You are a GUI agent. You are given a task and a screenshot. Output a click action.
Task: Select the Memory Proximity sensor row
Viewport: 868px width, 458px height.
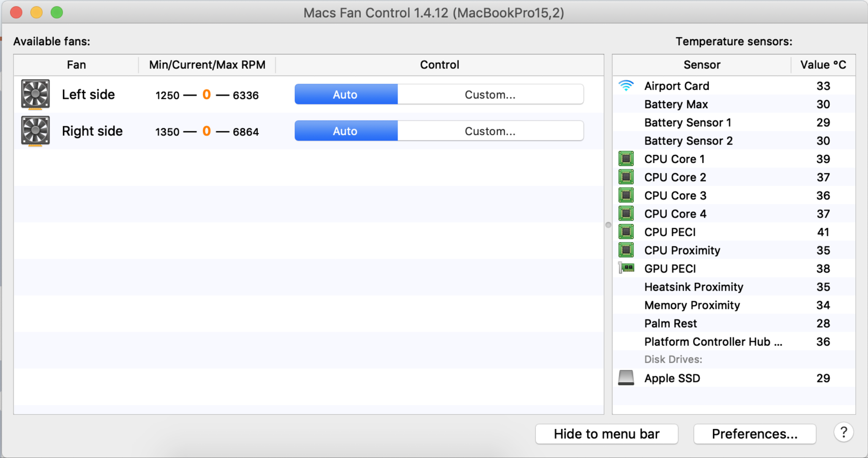point(734,305)
